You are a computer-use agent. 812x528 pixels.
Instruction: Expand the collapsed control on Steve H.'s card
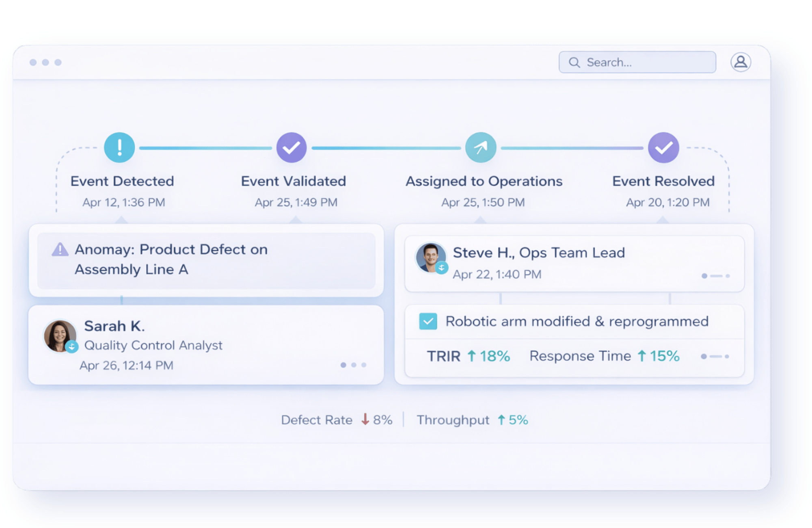[x=716, y=276]
